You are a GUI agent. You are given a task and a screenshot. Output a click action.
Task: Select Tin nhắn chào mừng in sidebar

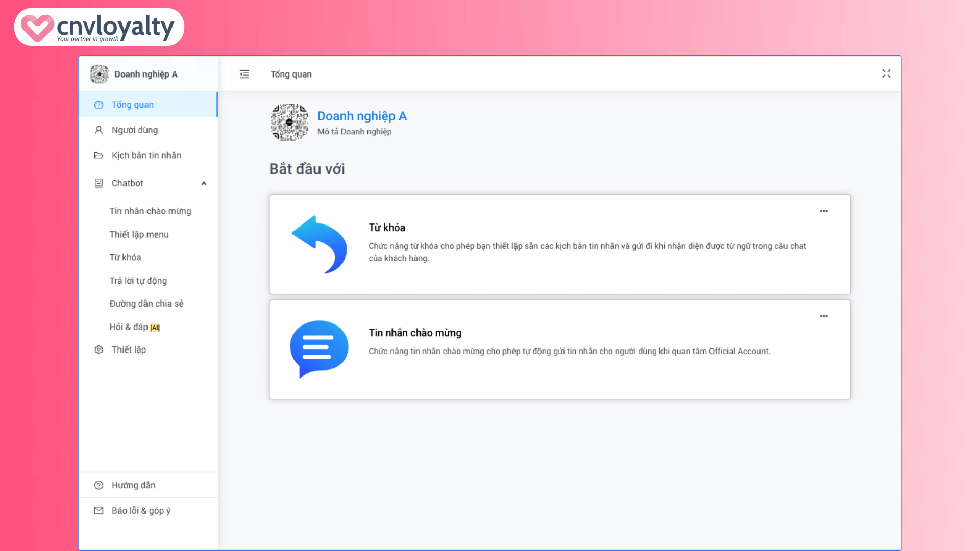(150, 211)
